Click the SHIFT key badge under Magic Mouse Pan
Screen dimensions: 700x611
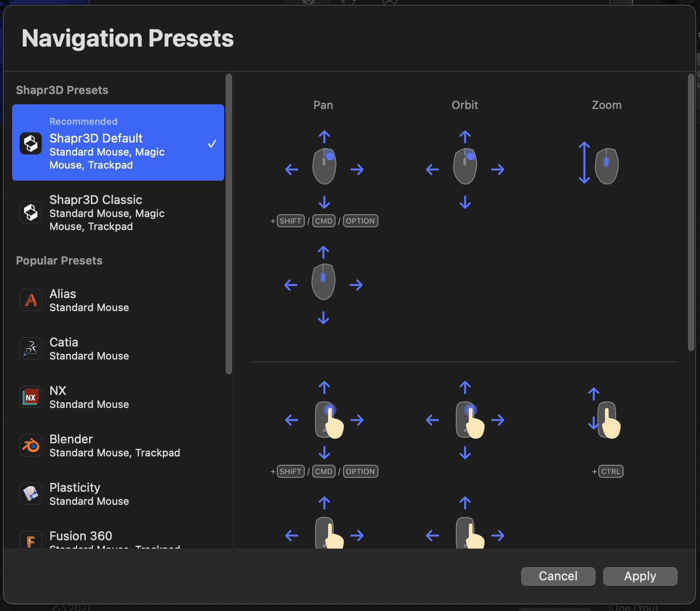click(291, 471)
